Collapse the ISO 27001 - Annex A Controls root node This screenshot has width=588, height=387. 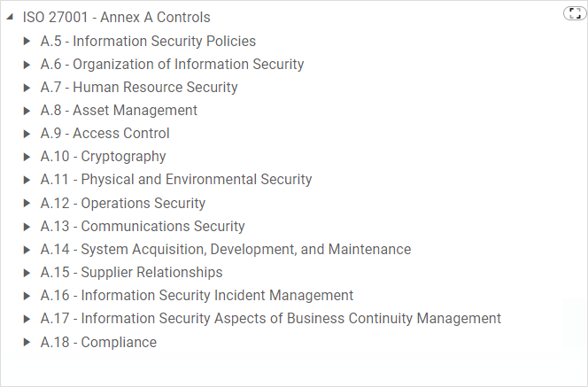10,17
